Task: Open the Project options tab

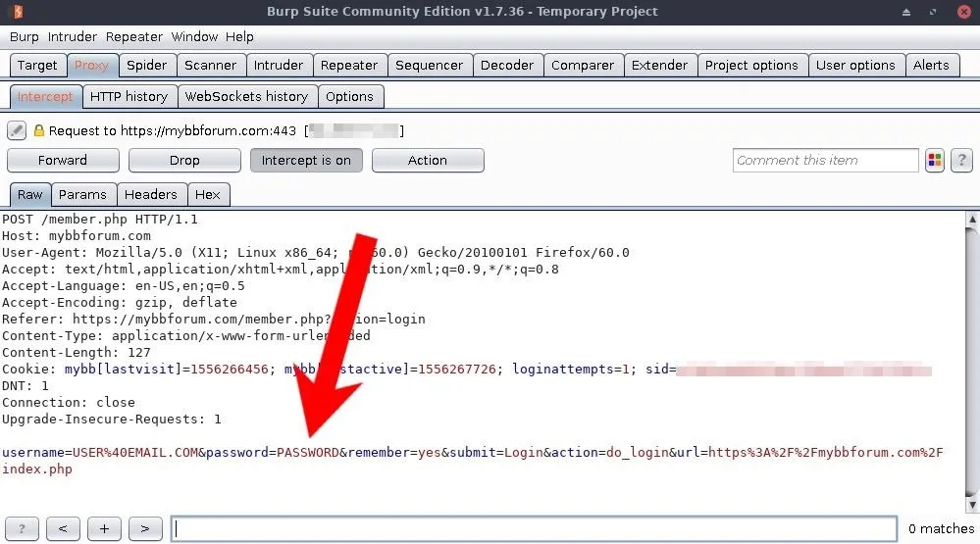Action: point(751,65)
